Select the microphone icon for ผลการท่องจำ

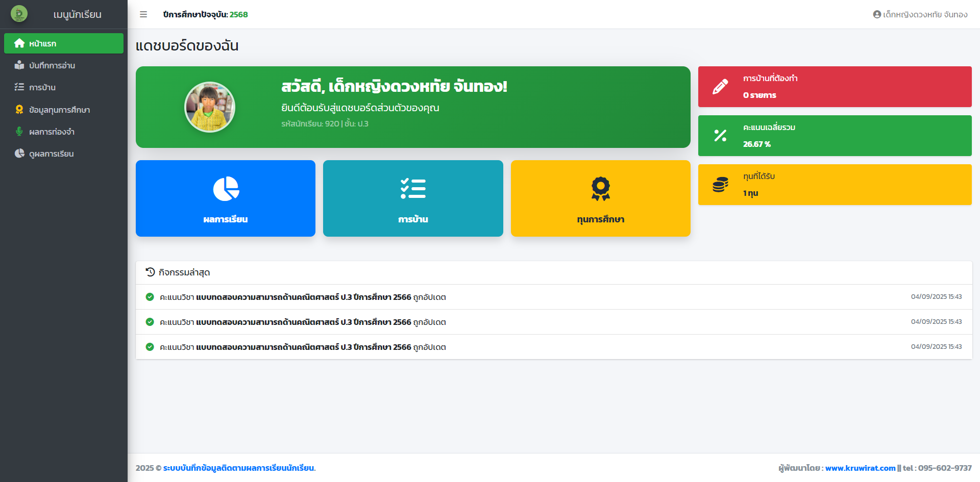pyautogui.click(x=19, y=131)
